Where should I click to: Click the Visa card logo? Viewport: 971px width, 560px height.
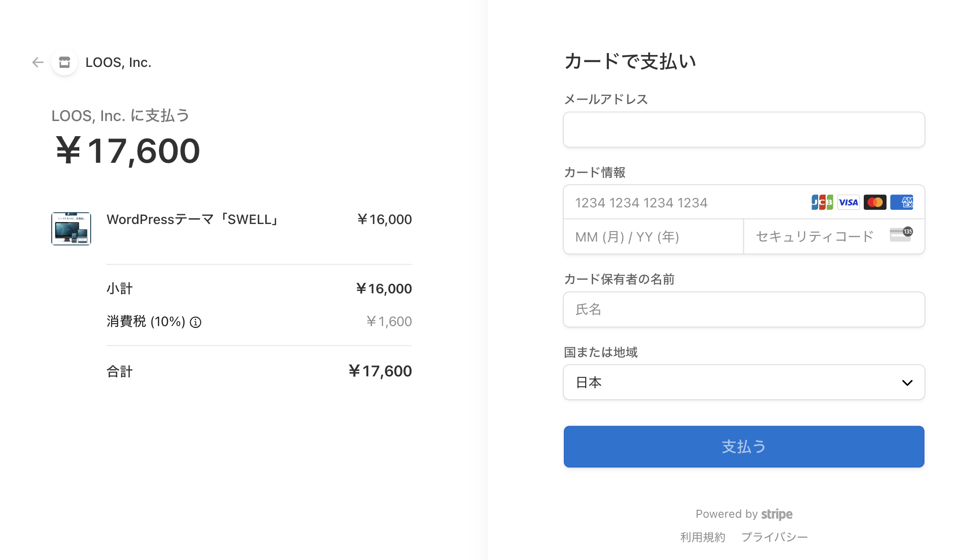point(849,202)
